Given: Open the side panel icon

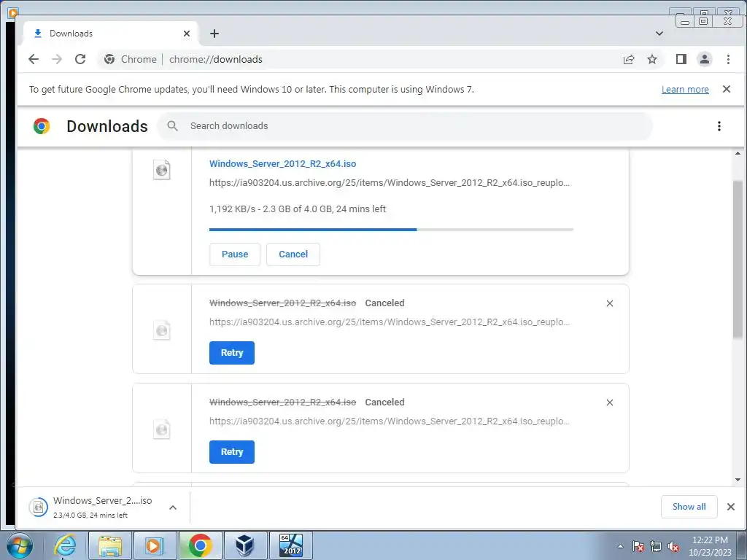Looking at the screenshot, I should 681,59.
